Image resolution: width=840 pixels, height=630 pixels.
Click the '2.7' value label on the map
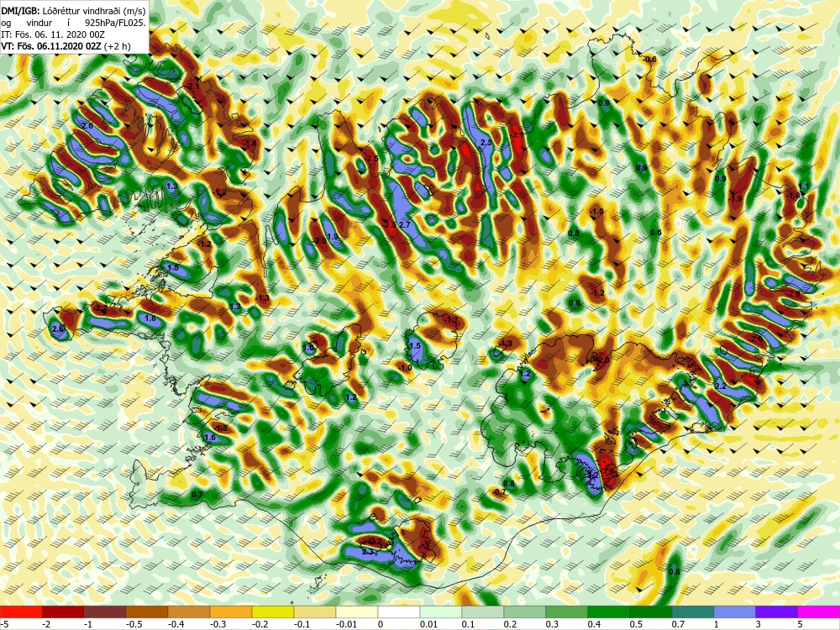[x=405, y=225]
